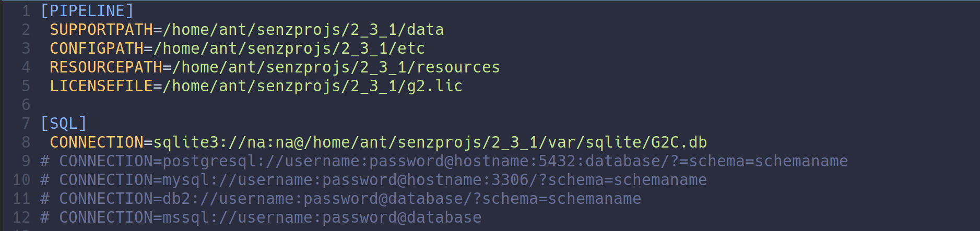
Task: Click the RESOURCEPATH key name
Action: click(x=106, y=67)
